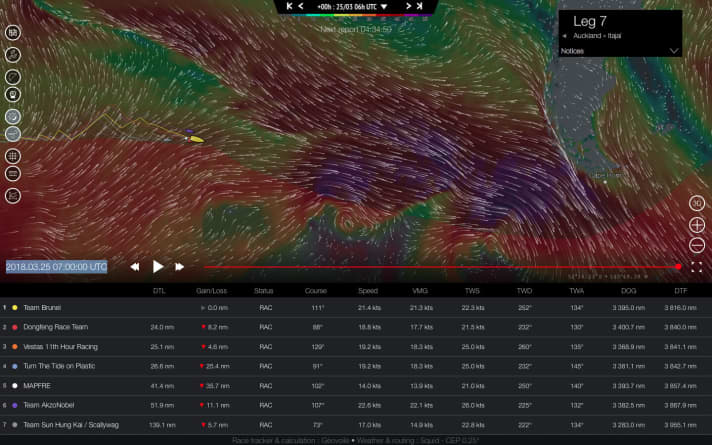Click the highlighted date 2018.03.25 07:00:00 UTC
The width and height of the screenshot is (712, 445).
(56, 267)
